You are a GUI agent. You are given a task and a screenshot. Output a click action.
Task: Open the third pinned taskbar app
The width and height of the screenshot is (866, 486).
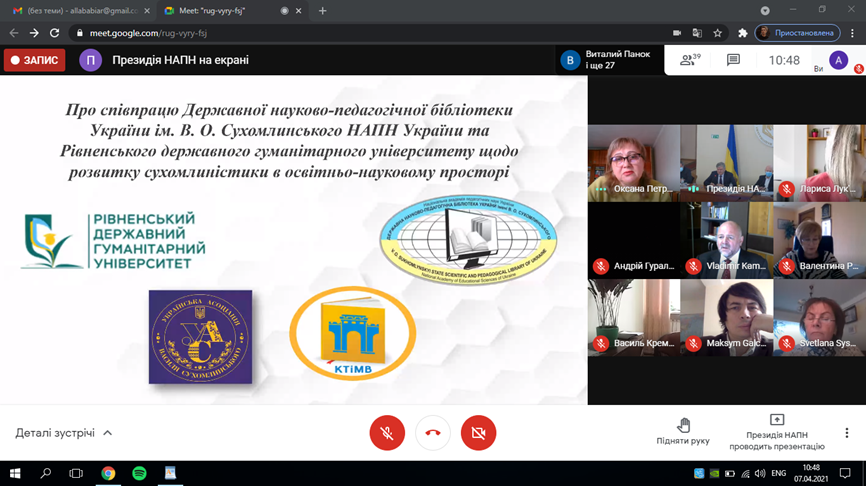[170, 473]
